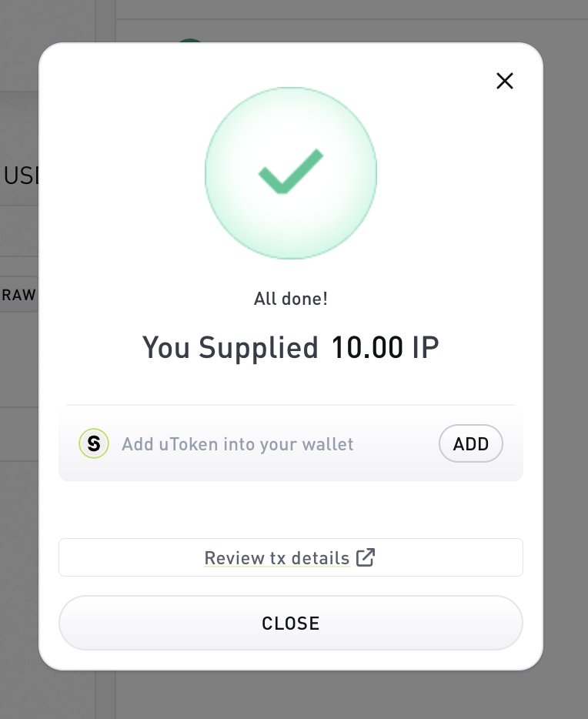Click empty left side of Review tx row
The width and height of the screenshot is (588, 719).
[131, 557]
